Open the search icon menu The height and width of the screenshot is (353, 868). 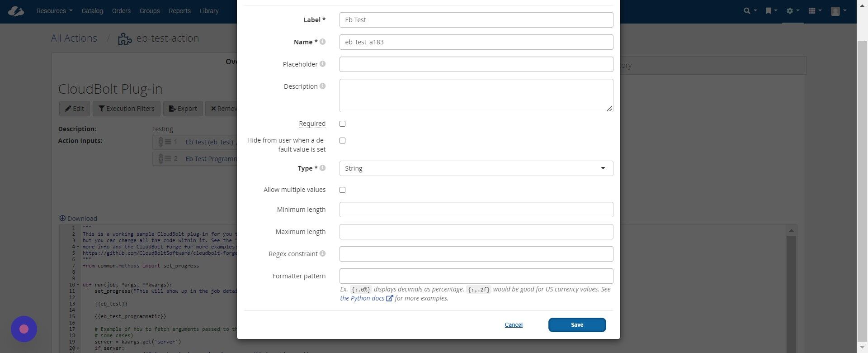tap(750, 11)
